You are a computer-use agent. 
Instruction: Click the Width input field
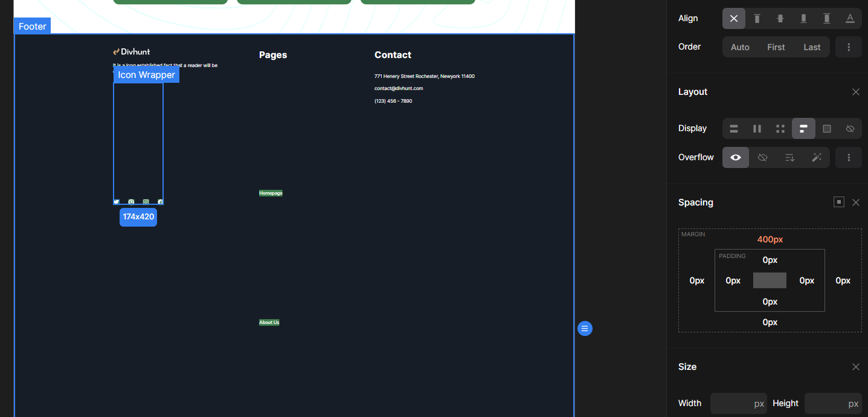pyautogui.click(x=738, y=404)
